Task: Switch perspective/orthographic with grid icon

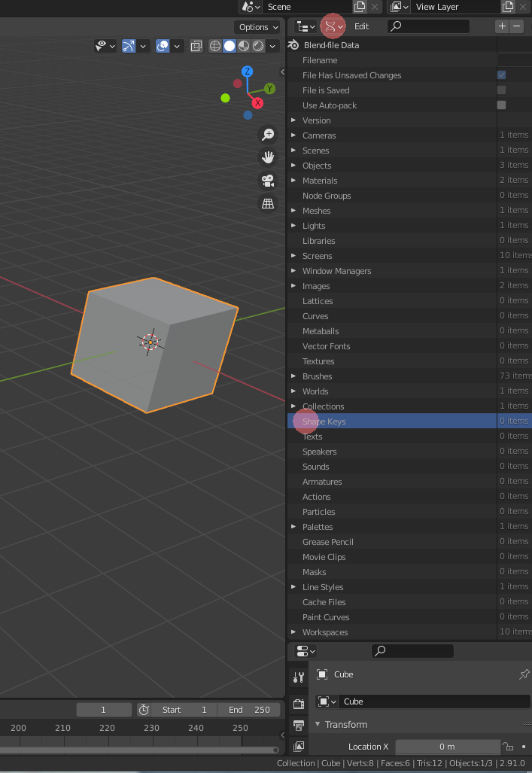Action: pos(267,203)
